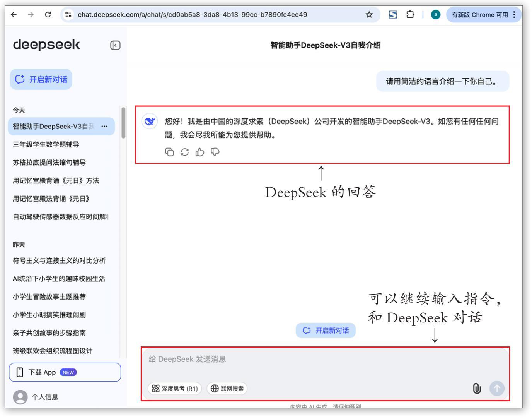This screenshot has width=532, height=418.
Task: Attach a file with the paperclip icon
Action: click(x=477, y=389)
